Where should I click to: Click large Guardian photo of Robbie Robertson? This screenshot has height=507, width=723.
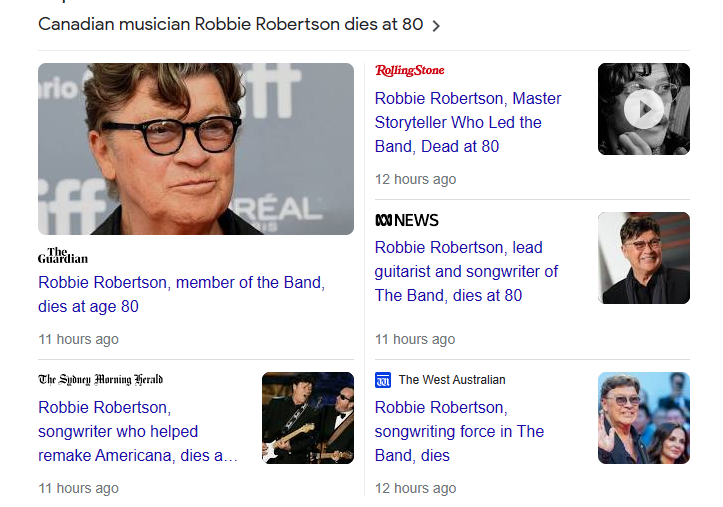(x=196, y=149)
